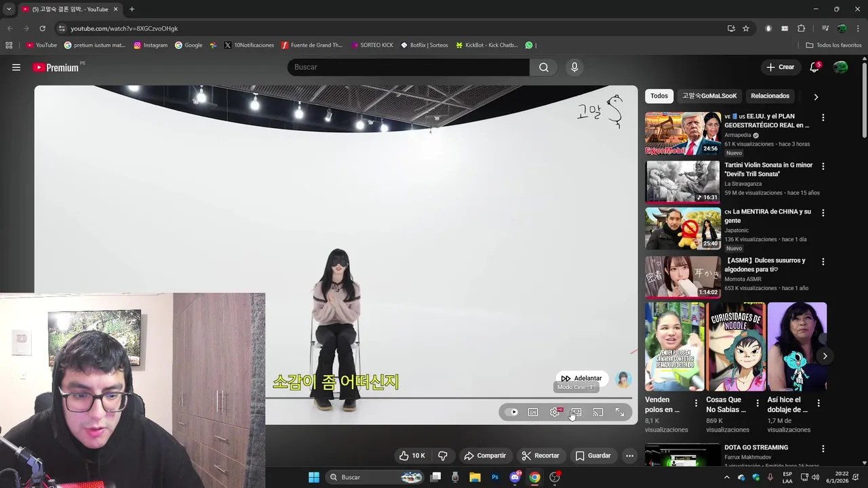
Task: Toggle subtitles in the video player
Action: click(x=533, y=412)
